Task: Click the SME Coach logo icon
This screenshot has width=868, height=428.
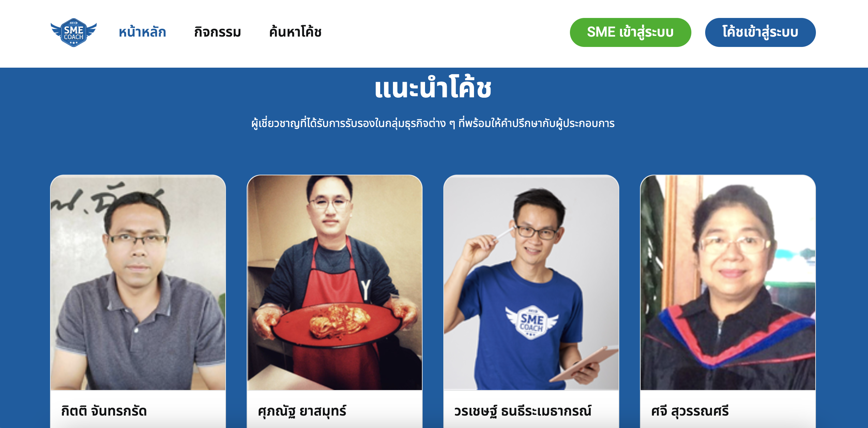Action: [x=73, y=32]
